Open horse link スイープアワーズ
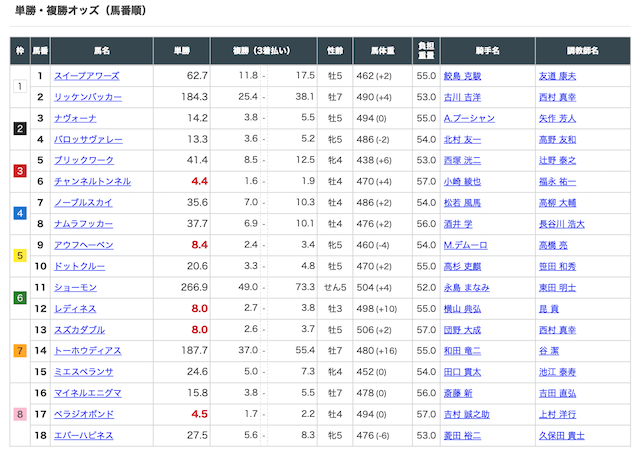Screen dimensions: 640x453 coord(87,76)
